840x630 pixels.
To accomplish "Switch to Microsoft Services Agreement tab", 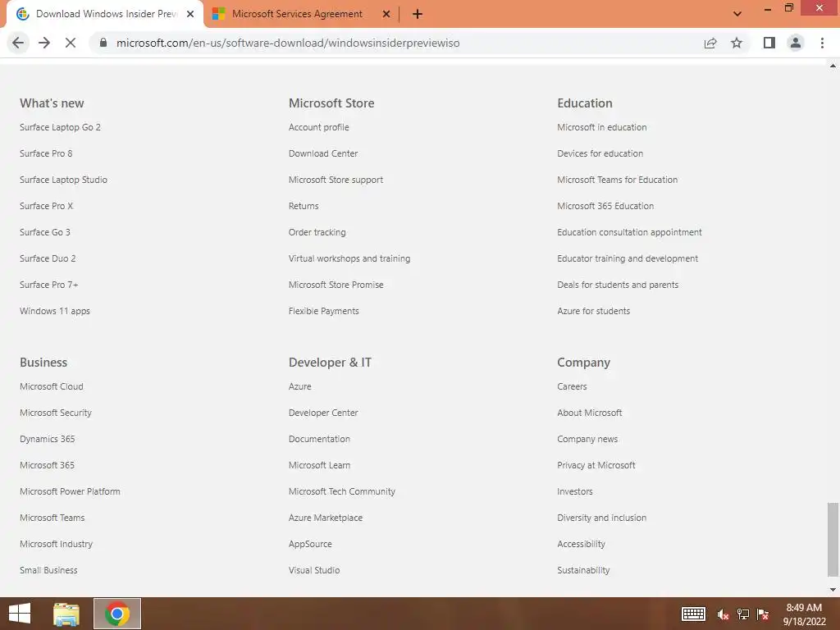I will pos(297,15).
